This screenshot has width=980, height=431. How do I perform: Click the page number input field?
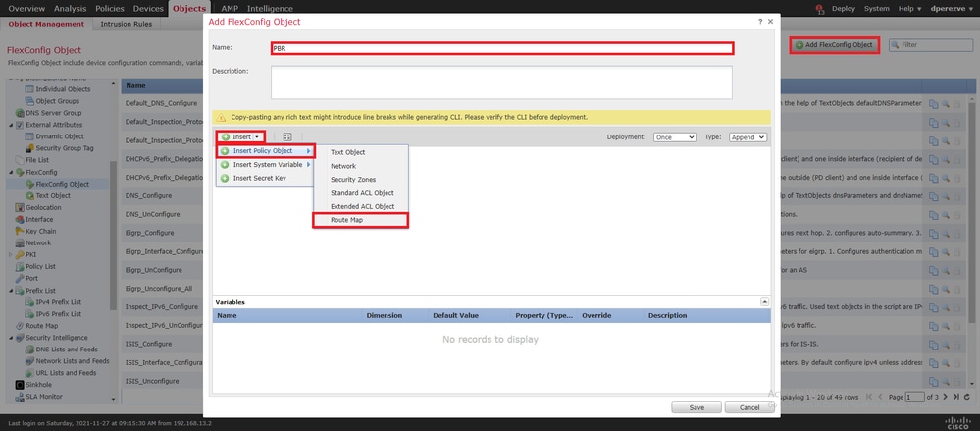click(915, 397)
